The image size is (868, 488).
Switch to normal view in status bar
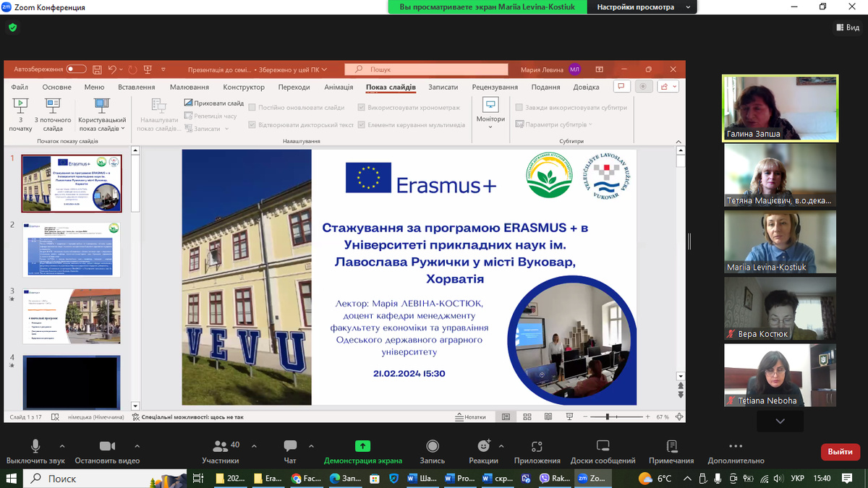506,417
